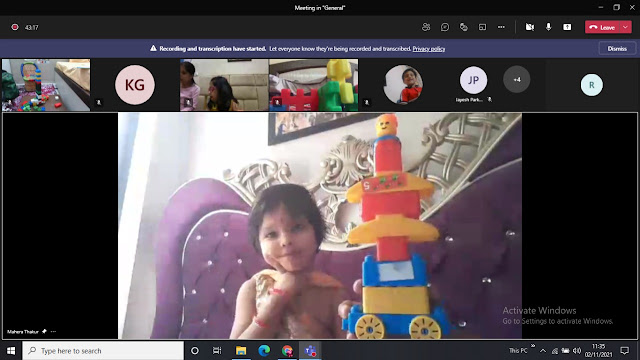The image size is (640, 360).
Task: Mute the microphone
Action: pos(549,27)
